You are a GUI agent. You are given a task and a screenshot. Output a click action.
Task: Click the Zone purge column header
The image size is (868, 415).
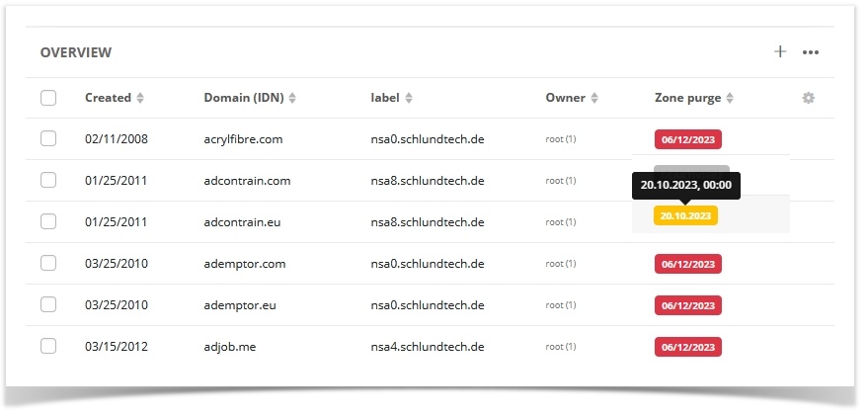pyautogui.click(x=687, y=98)
